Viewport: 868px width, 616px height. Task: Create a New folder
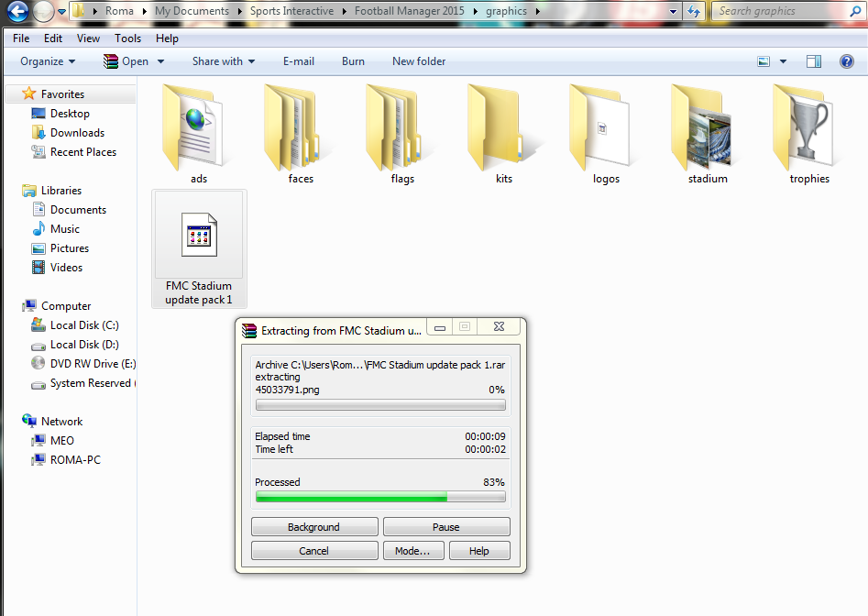pos(419,61)
